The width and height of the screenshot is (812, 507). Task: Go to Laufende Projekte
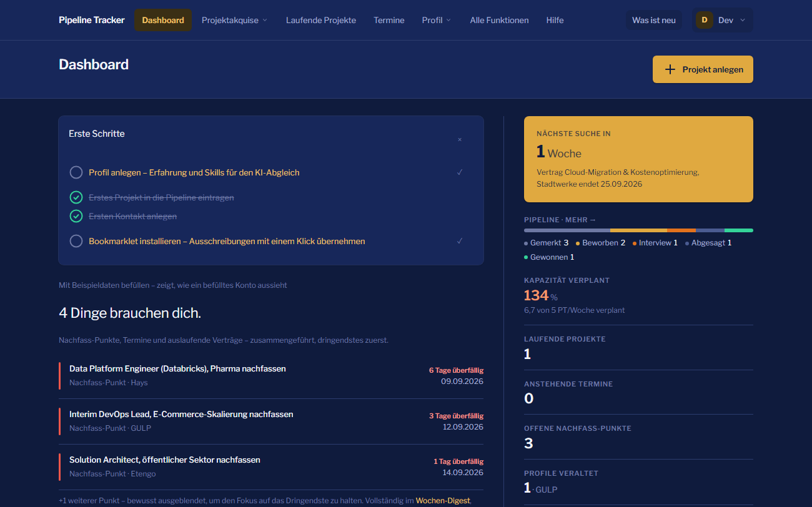pyautogui.click(x=321, y=20)
